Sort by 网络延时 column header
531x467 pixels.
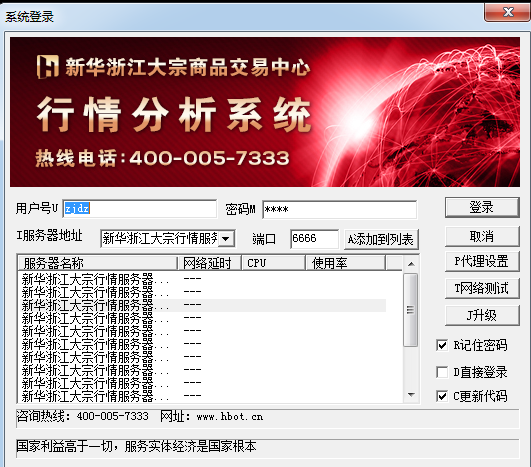click(x=209, y=263)
